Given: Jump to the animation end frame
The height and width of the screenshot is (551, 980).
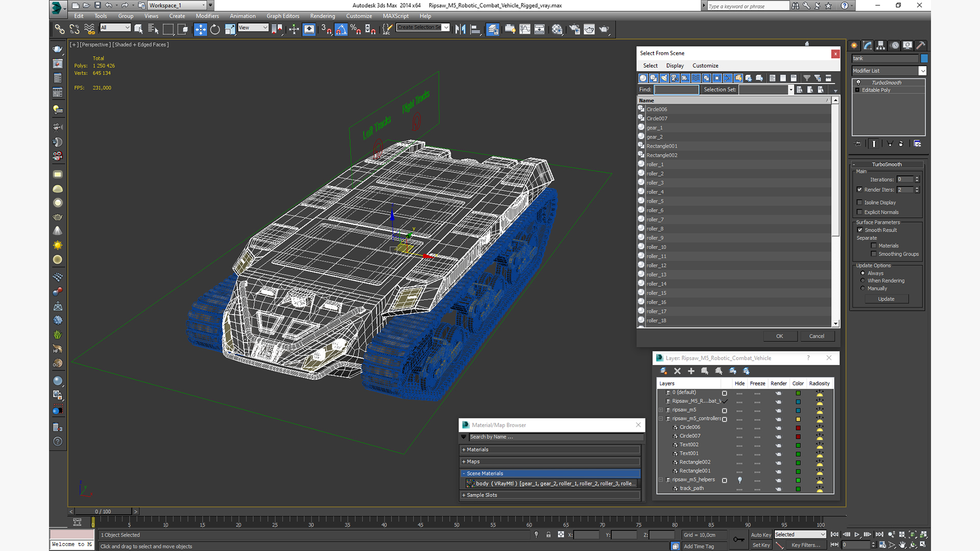Looking at the screenshot, I should click(x=879, y=535).
